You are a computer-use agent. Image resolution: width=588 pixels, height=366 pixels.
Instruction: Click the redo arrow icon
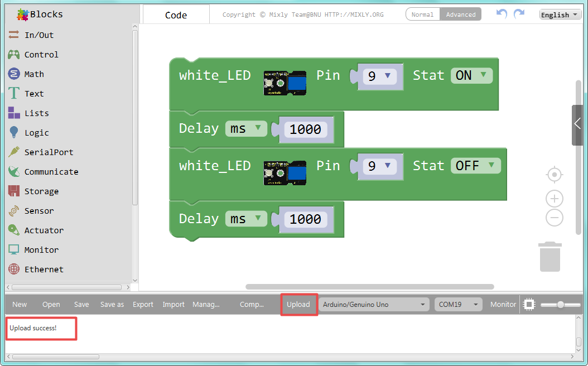[x=519, y=15]
